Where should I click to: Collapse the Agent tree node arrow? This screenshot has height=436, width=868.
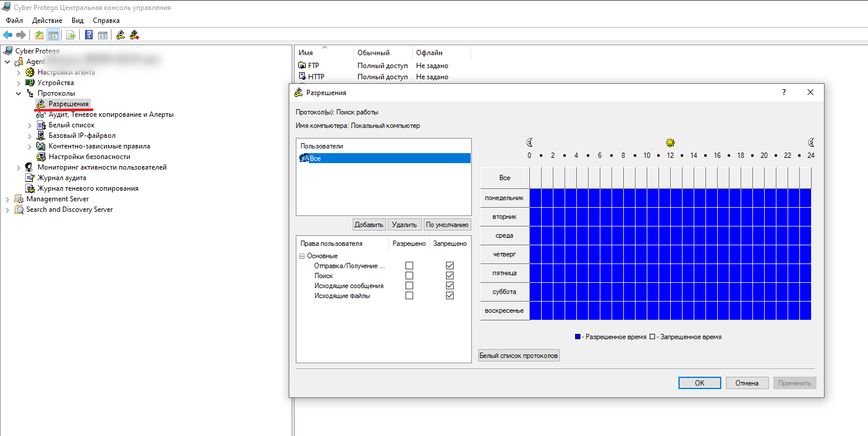click(7, 62)
